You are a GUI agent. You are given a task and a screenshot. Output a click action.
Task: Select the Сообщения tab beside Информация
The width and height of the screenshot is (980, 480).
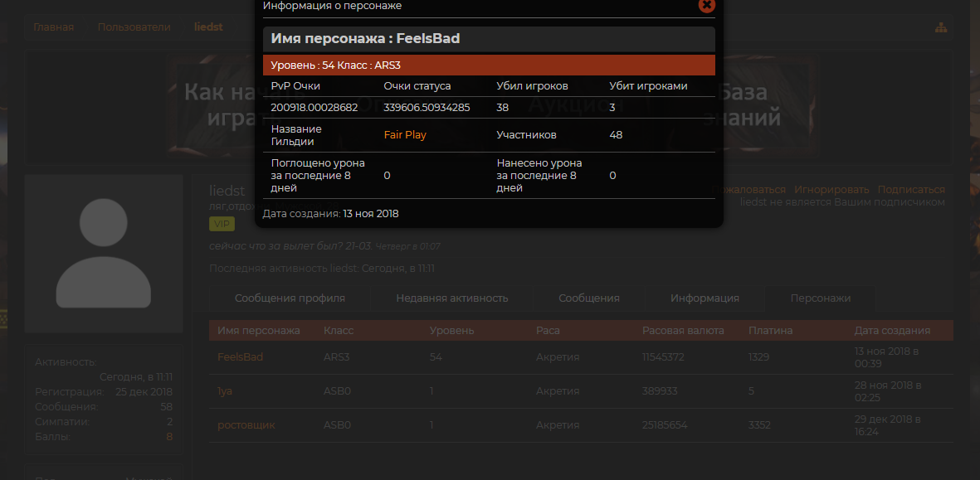click(x=589, y=298)
